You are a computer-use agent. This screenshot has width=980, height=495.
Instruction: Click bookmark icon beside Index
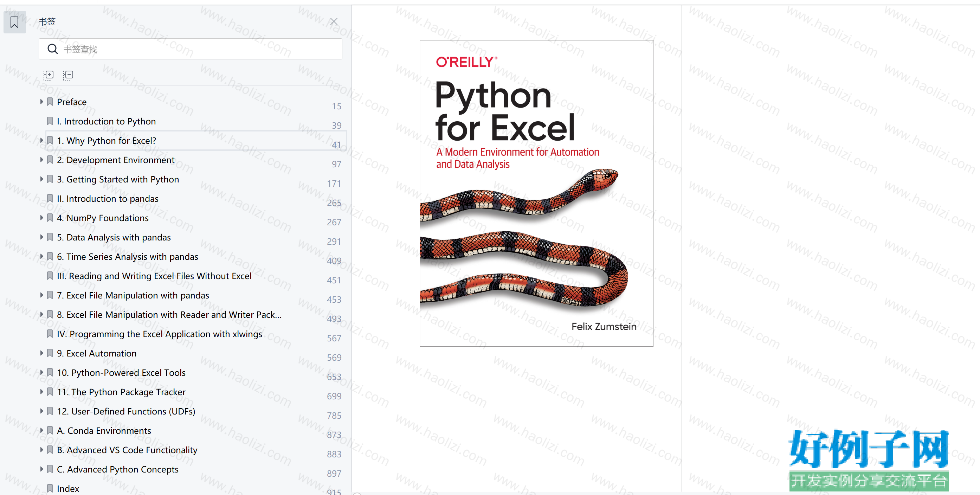pos(50,488)
